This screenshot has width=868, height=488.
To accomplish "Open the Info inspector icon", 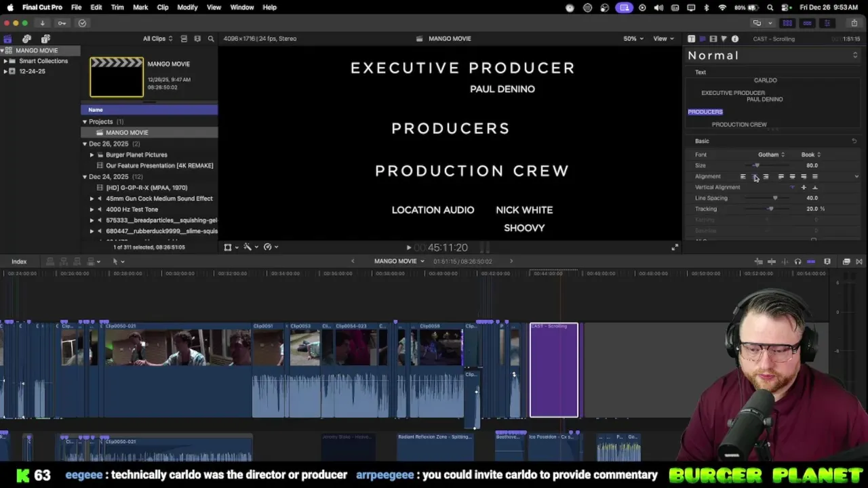I will click(x=735, y=39).
